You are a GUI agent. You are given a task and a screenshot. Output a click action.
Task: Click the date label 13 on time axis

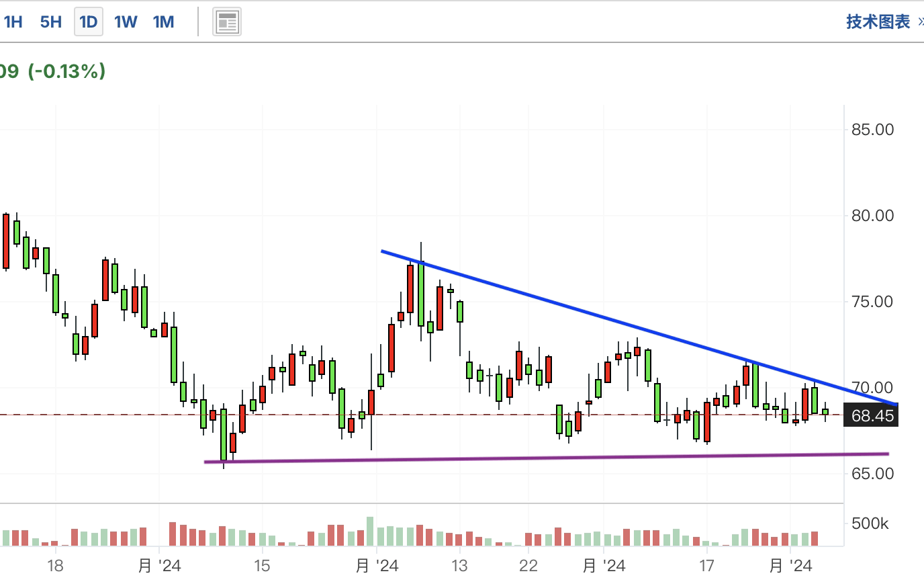pos(459,566)
